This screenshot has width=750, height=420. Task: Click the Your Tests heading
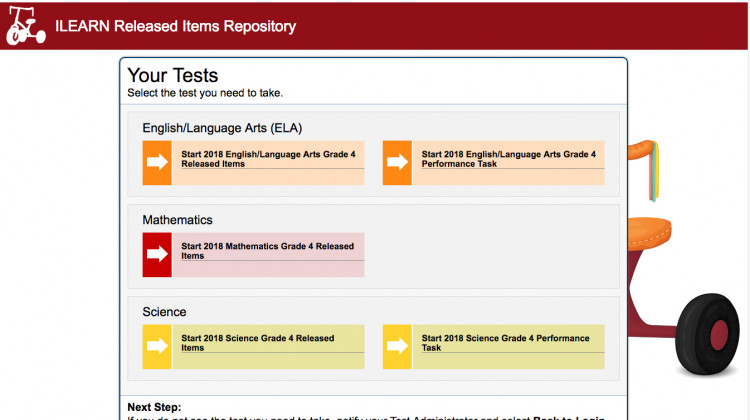click(173, 76)
